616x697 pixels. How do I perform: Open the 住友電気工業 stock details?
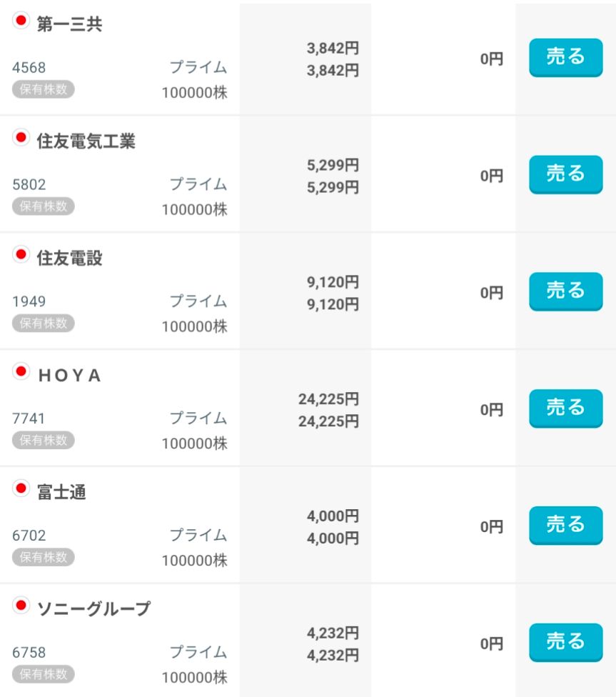(86, 142)
